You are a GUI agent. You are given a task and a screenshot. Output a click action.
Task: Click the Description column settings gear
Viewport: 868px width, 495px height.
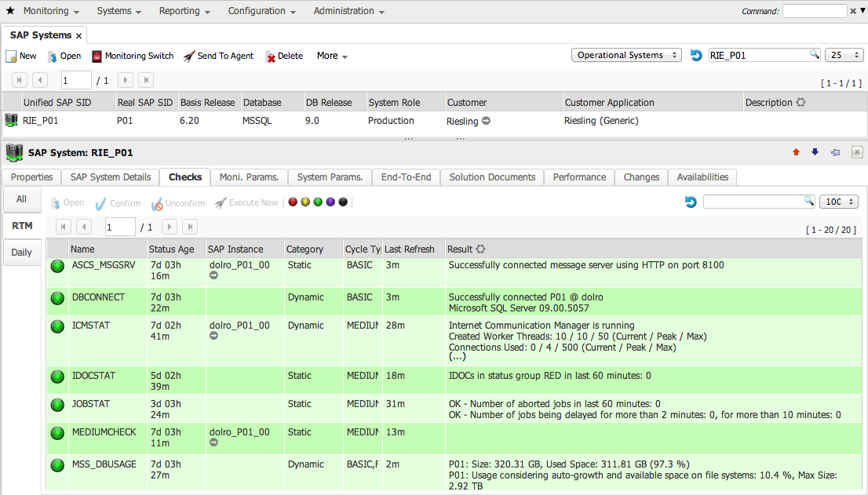click(801, 102)
